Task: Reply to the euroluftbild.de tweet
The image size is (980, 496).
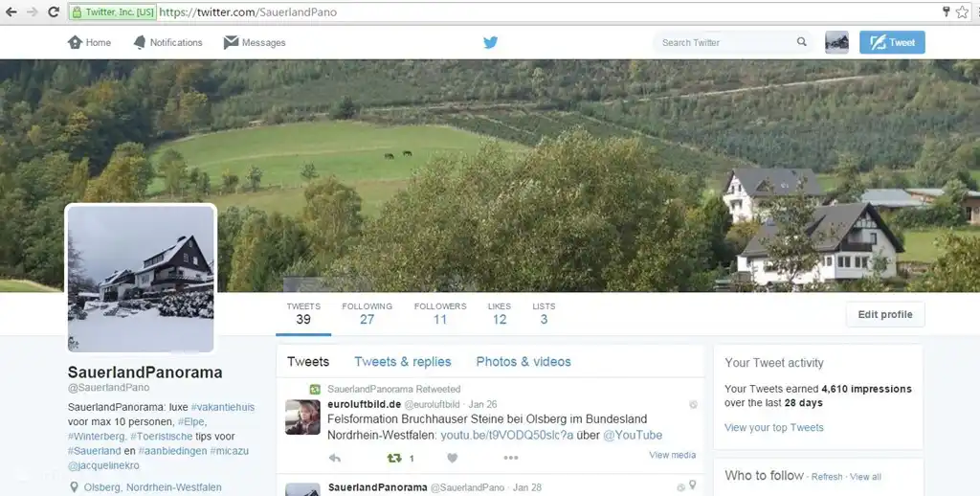Action: 334,458
